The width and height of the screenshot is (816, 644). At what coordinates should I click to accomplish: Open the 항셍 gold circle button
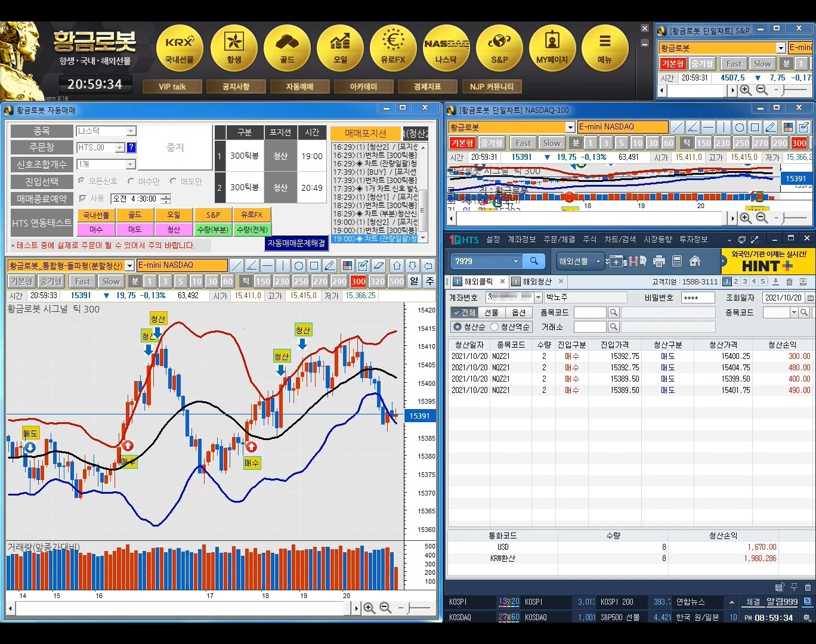[x=234, y=49]
